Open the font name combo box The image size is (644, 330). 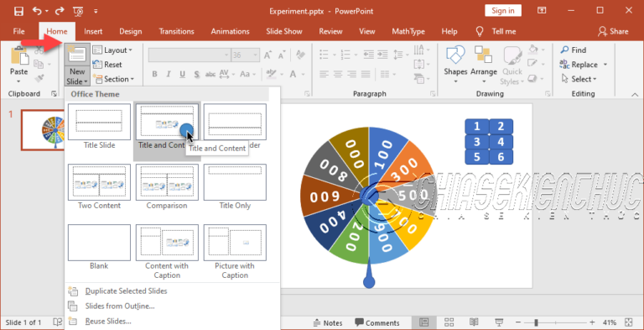pos(189,55)
